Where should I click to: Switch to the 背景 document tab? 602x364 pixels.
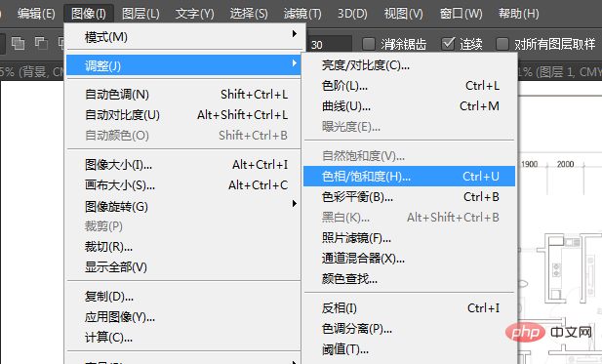point(32,72)
